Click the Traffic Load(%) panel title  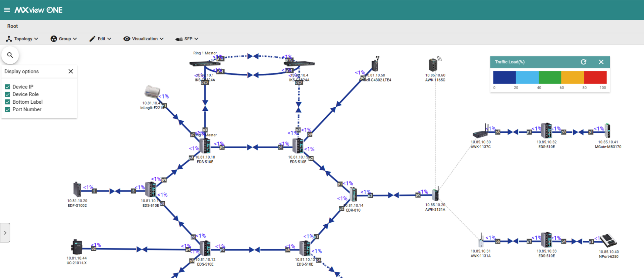pyautogui.click(x=510, y=62)
